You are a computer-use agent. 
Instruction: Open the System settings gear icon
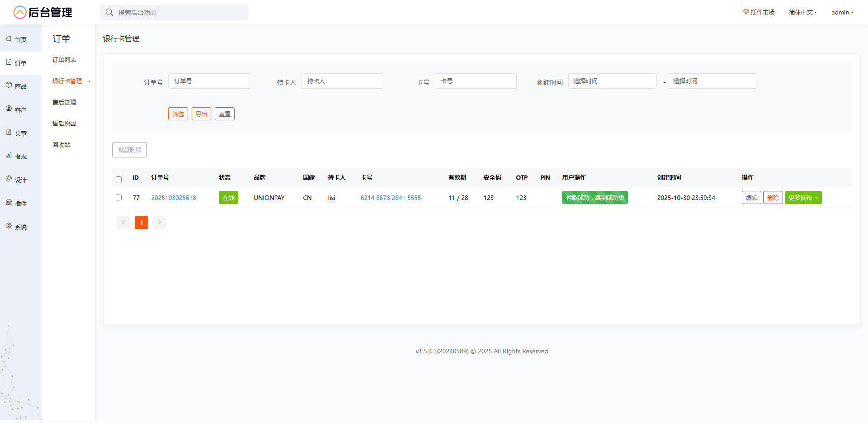coord(9,226)
